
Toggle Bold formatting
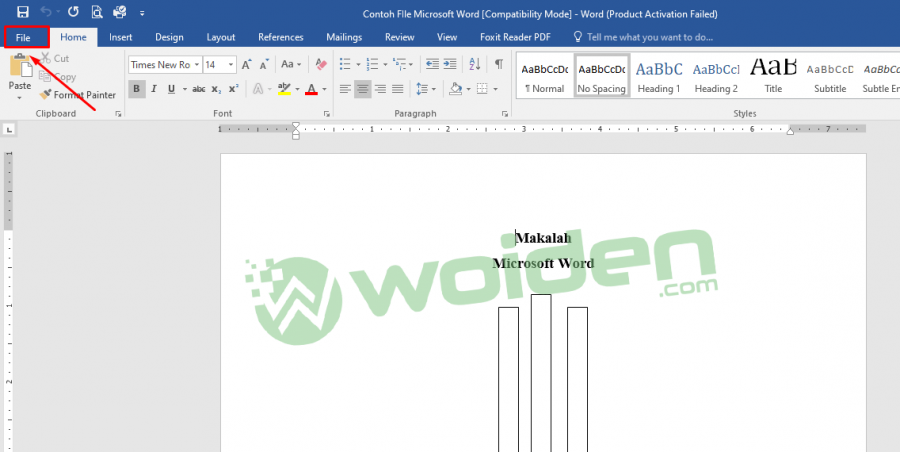[x=137, y=89]
